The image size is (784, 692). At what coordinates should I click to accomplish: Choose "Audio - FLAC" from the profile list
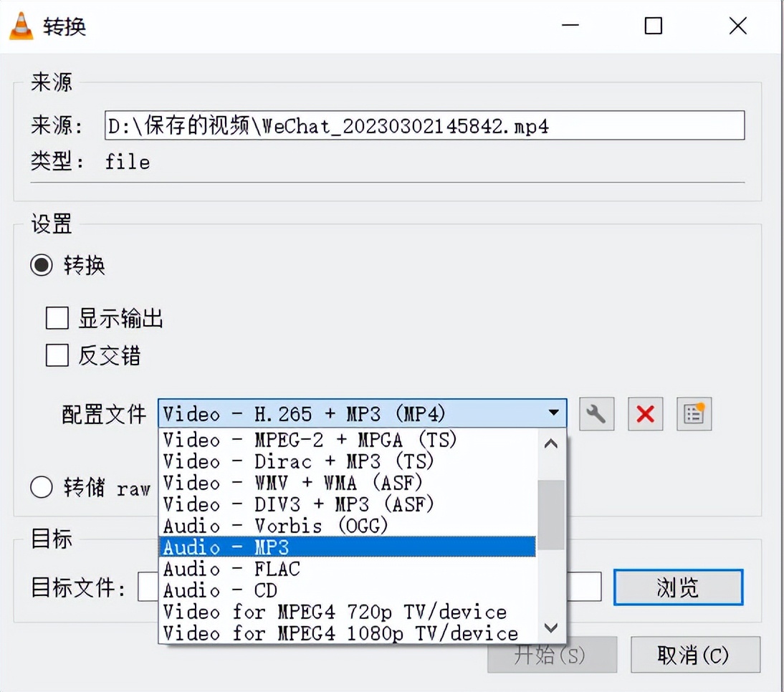click(322, 568)
